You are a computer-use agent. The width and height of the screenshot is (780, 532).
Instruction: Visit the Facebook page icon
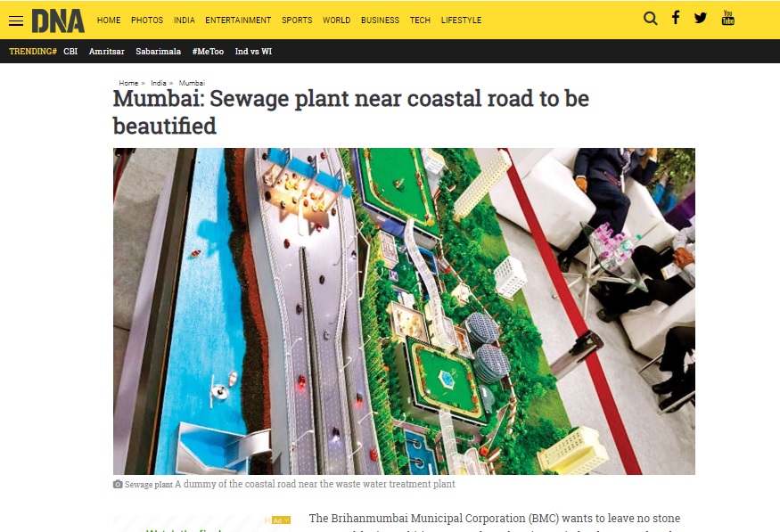pyautogui.click(x=676, y=18)
